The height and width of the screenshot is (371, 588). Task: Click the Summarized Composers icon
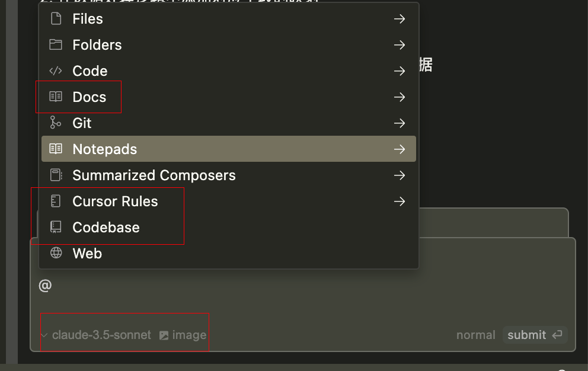click(x=56, y=175)
